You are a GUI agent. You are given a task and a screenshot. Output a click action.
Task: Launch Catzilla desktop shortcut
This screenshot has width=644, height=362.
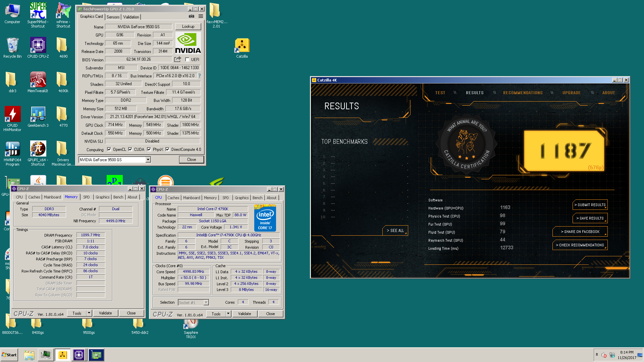point(242,49)
